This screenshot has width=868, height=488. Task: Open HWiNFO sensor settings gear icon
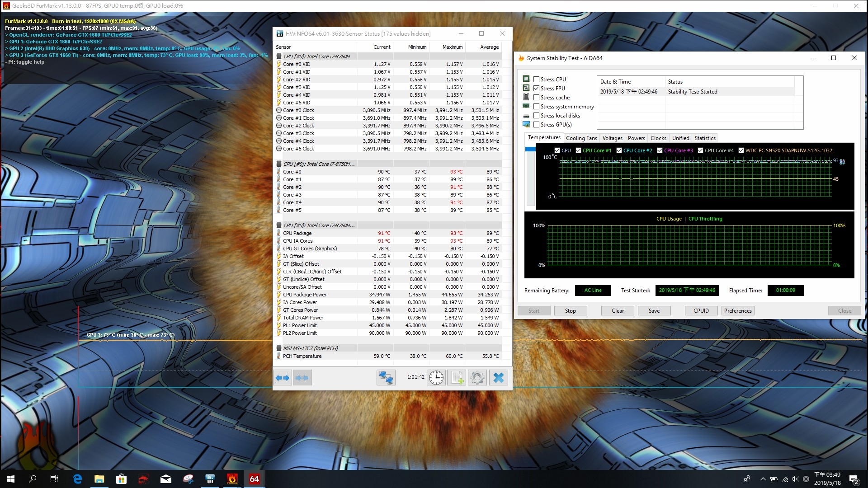point(477,378)
